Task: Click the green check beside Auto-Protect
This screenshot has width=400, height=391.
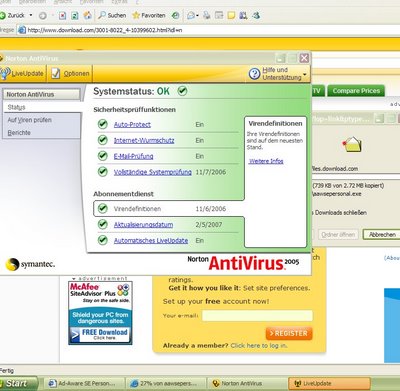Action: (x=103, y=124)
